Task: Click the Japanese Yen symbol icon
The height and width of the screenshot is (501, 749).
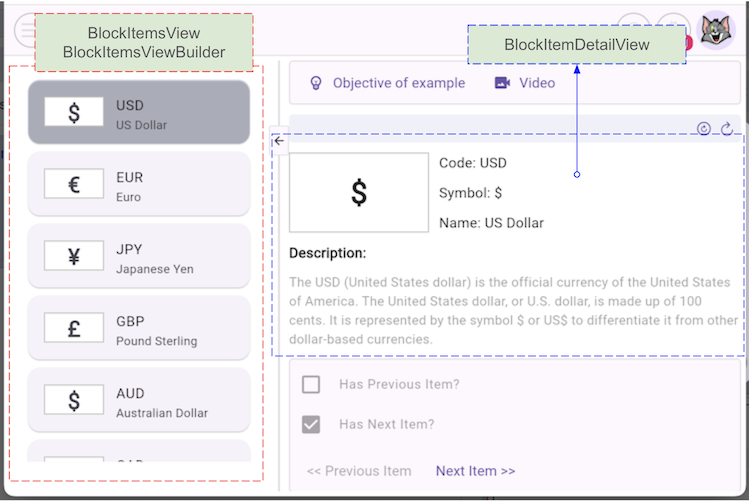Action: tap(74, 256)
